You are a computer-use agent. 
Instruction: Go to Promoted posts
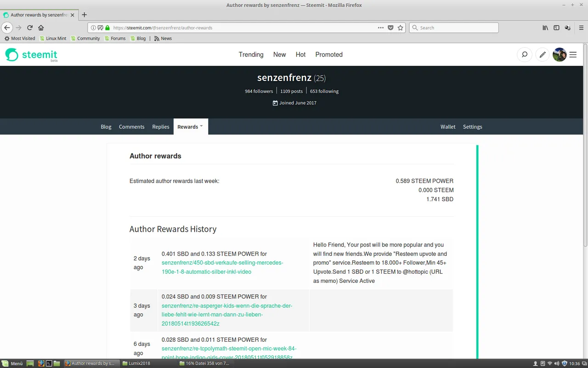(329, 54)
